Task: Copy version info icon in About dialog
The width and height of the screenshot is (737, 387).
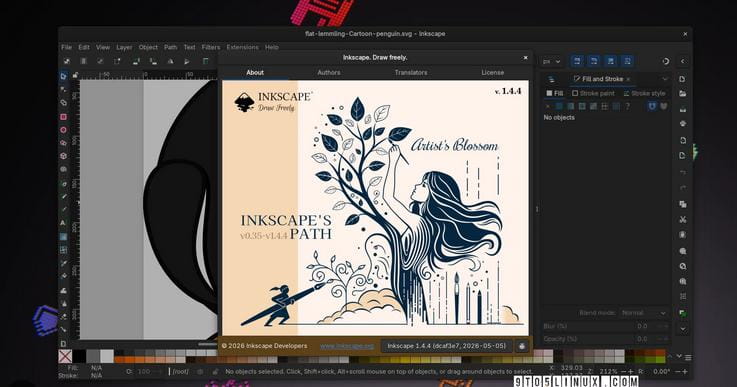Action: [x=522, y=346]
